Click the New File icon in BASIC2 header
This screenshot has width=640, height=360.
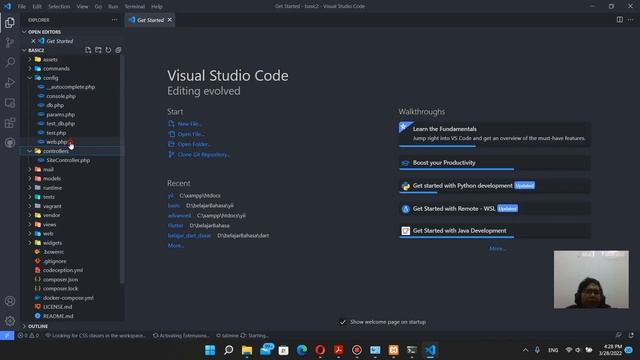[88, 50]
